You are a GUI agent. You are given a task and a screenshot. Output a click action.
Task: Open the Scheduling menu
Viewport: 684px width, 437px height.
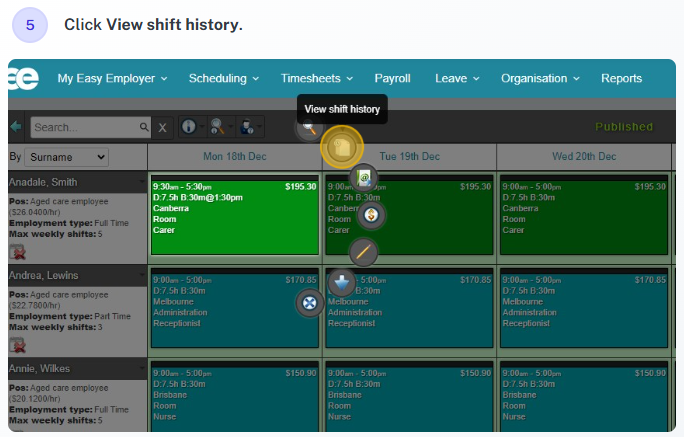tap(224, 79)
